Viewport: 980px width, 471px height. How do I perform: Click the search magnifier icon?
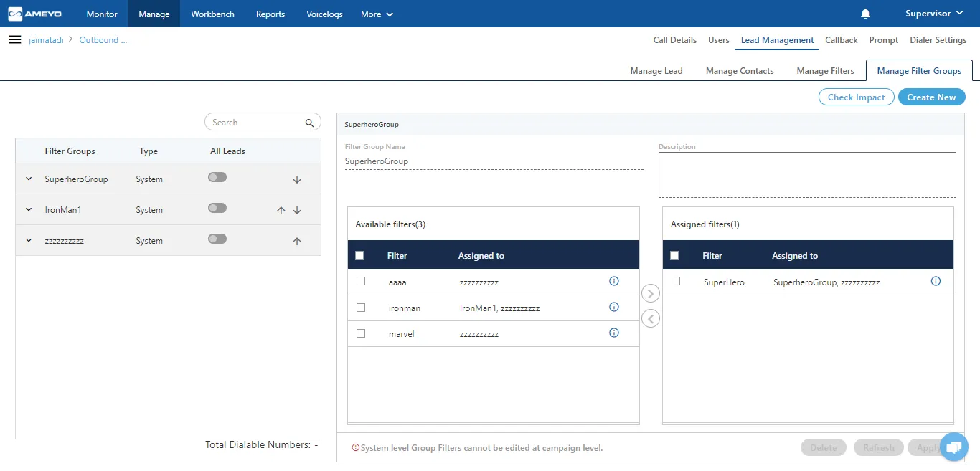(309, 123)
